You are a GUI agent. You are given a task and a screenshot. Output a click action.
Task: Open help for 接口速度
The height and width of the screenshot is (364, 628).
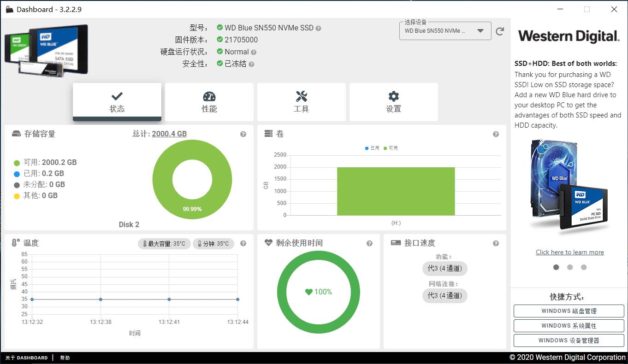pos(496,243)
